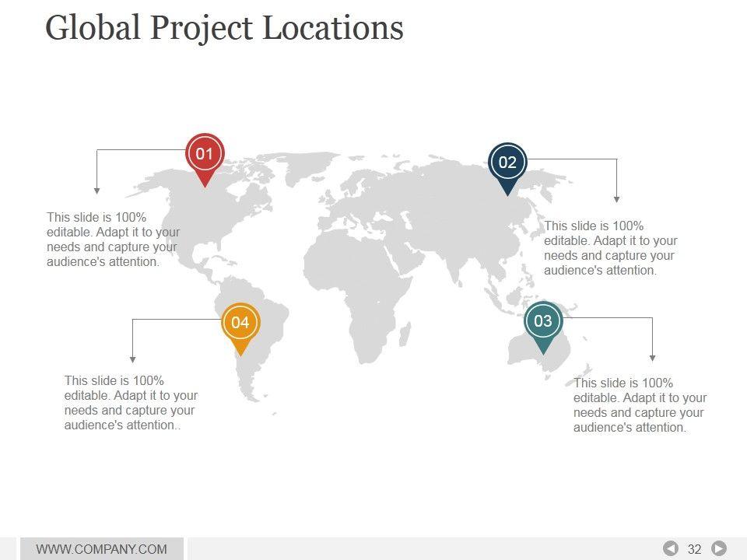Click the teal 03 map pin
The height and width of the screenshot is (560, 747).
pos(543,322)
